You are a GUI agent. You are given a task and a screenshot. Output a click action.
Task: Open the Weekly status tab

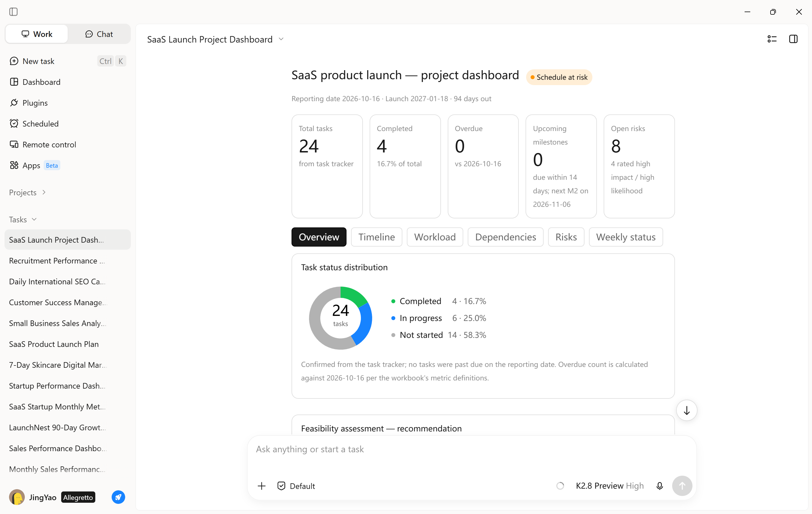(x=626, y=237)
